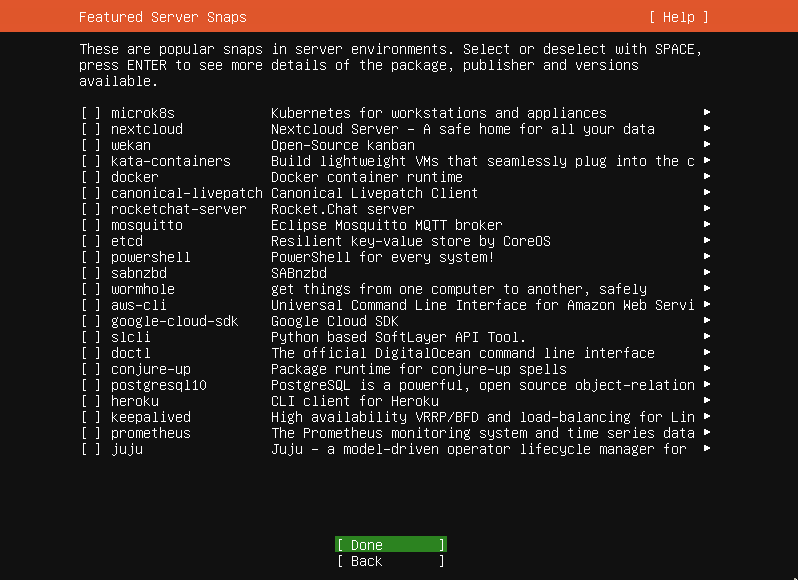This screenshot has width=798, height=580.
Task: Enable the juju checkbox
Action: [91, 450]
